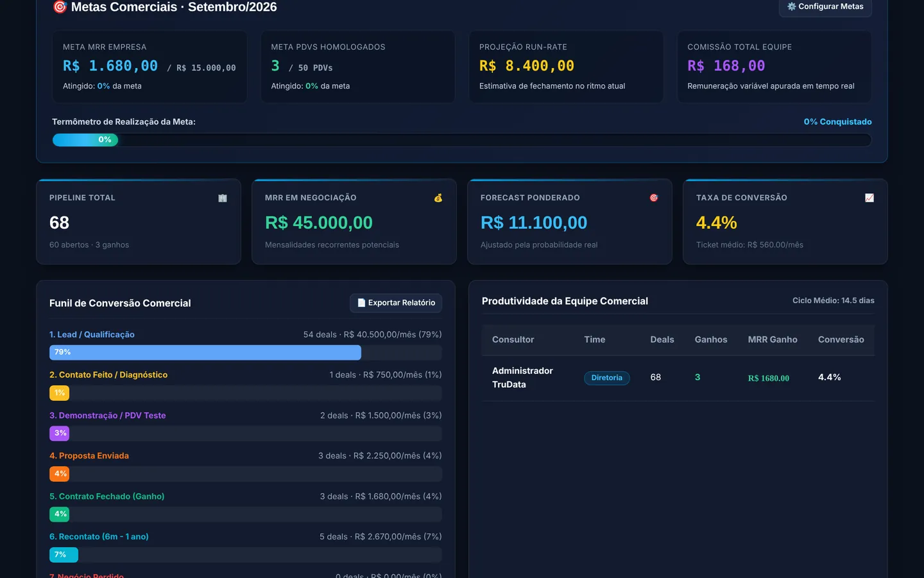Screen dimensions: 924x578
Task: Click the Deals column header
Action: tap(662, 340)
